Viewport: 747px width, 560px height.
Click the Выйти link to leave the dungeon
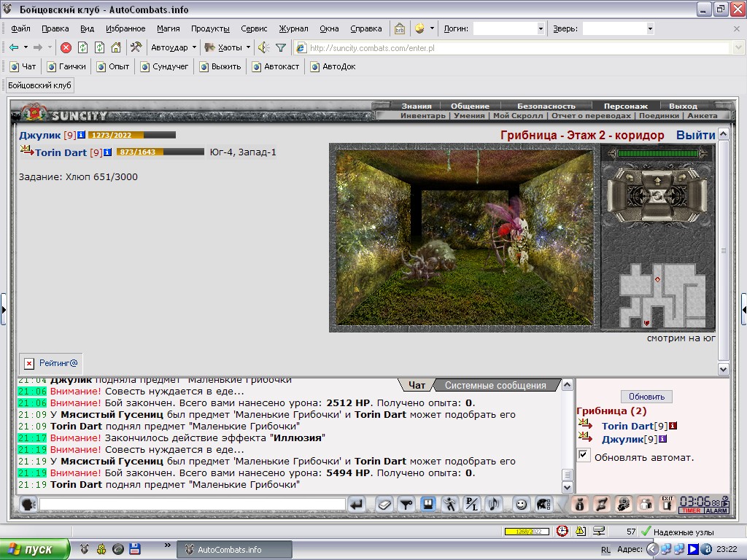click(695, 135)
